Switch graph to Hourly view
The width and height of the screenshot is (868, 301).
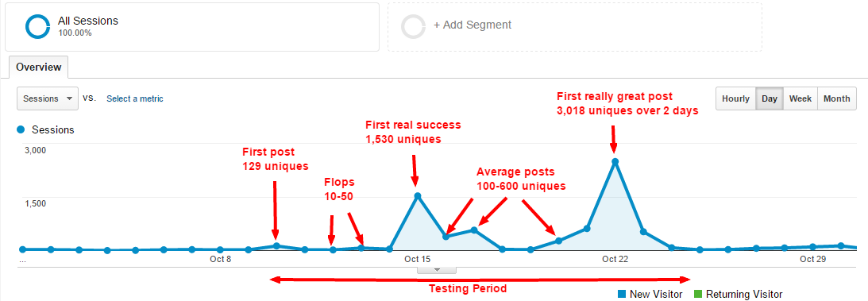735,98
